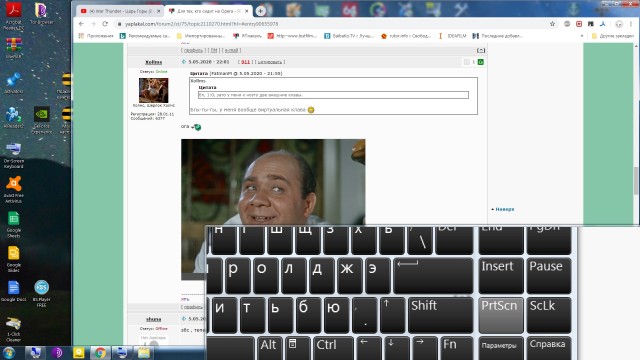Click the bald man image in the post
640x360 pixels.
[x=273, y=182]
